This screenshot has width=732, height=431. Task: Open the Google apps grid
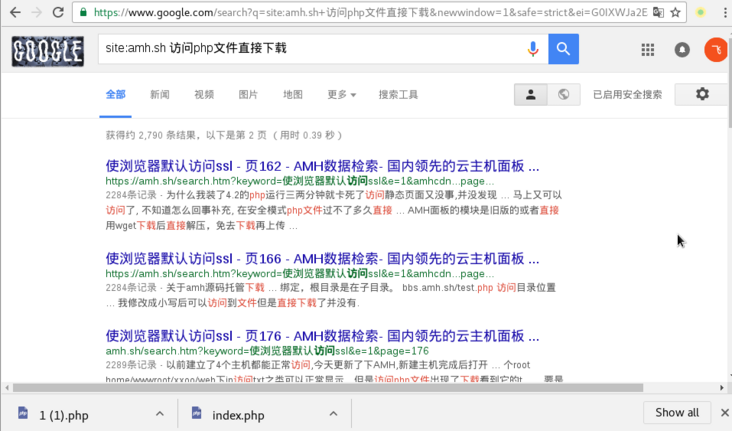[x=648, y=49]
